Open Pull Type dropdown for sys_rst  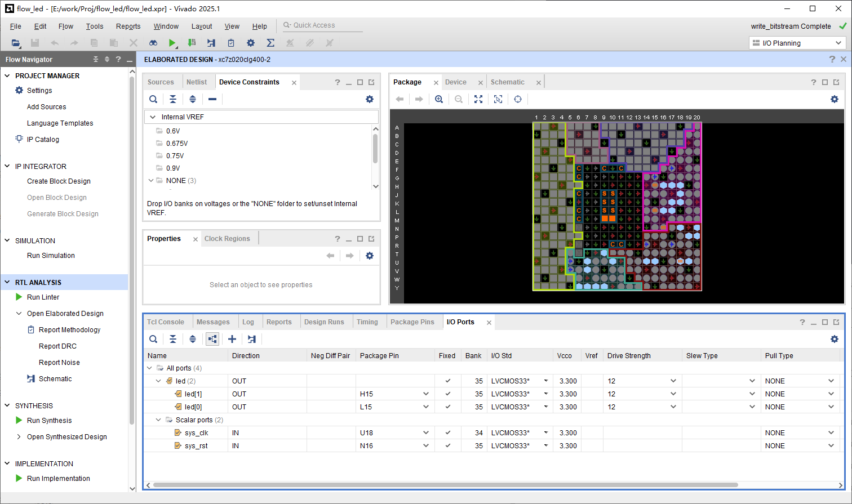coord(831,446)
